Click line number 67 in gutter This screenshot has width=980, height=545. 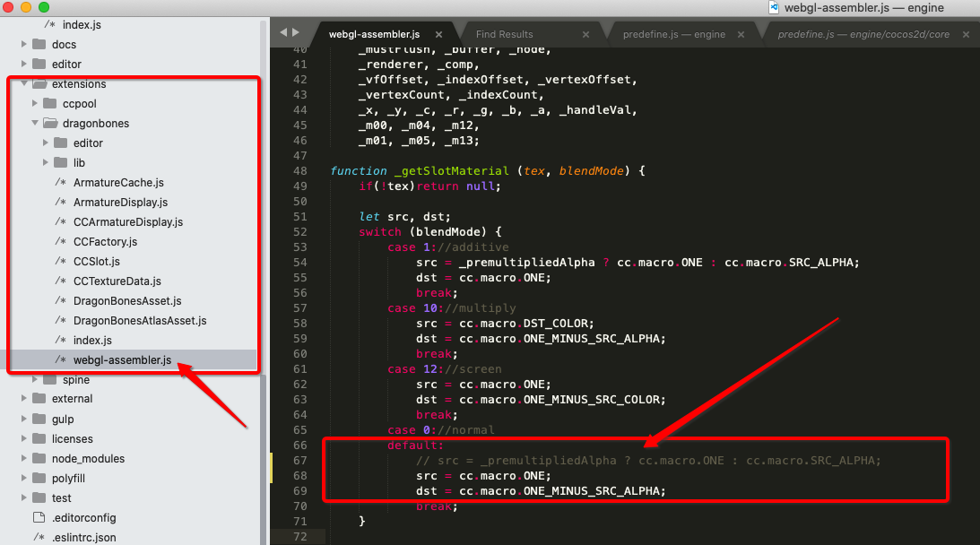(299, 461)
